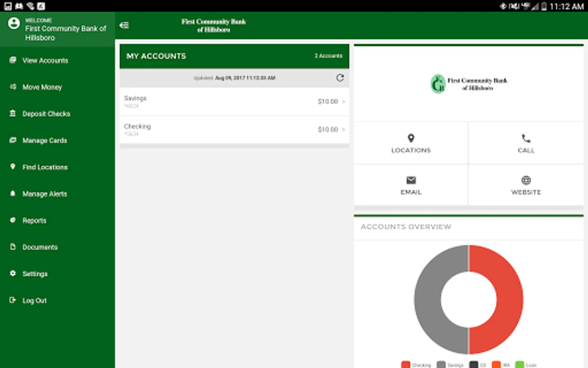Tap the battery icon in the status bar
588x368 pixels.
tap(543, 7)
